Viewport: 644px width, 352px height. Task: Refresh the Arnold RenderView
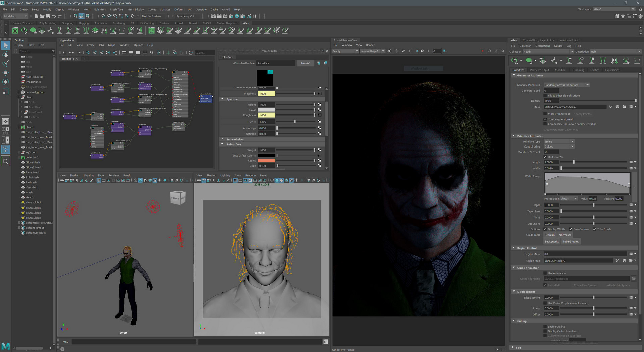(489, 51)
